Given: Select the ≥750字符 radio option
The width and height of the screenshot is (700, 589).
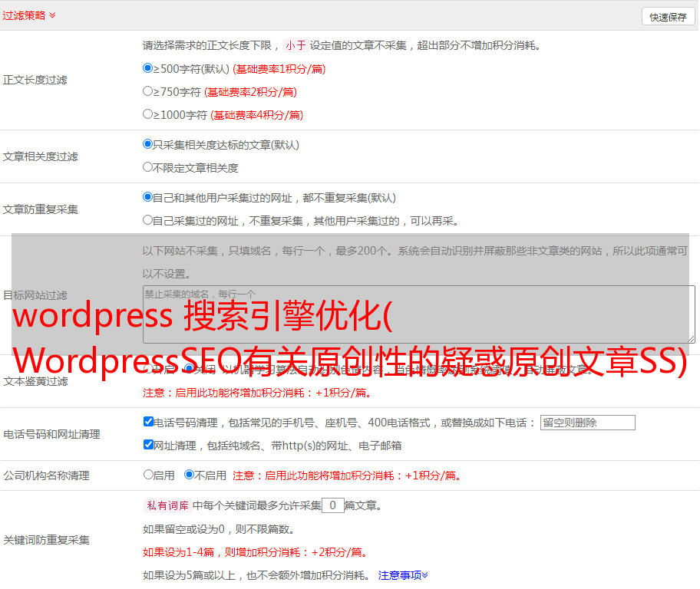Looking at the screenshot, I should click(x=148, y=91).
